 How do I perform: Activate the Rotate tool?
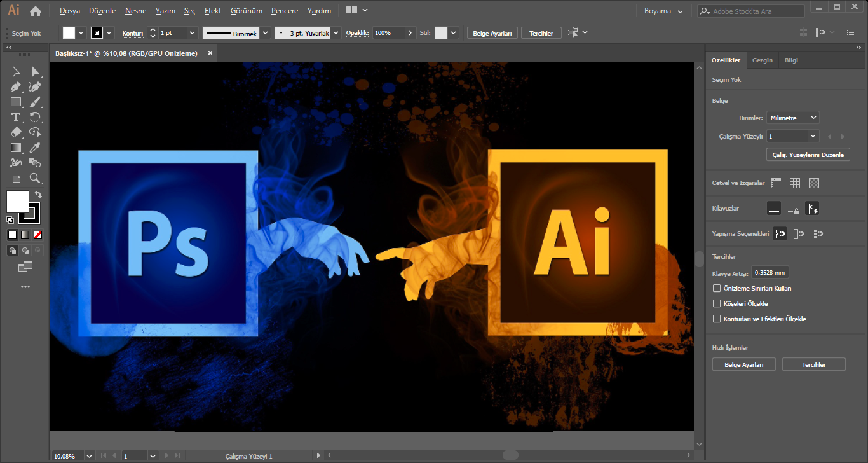(x=35, y=117)
